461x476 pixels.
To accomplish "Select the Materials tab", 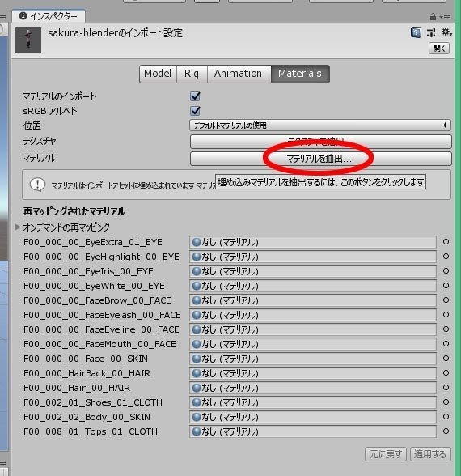I will click(300, 74).
